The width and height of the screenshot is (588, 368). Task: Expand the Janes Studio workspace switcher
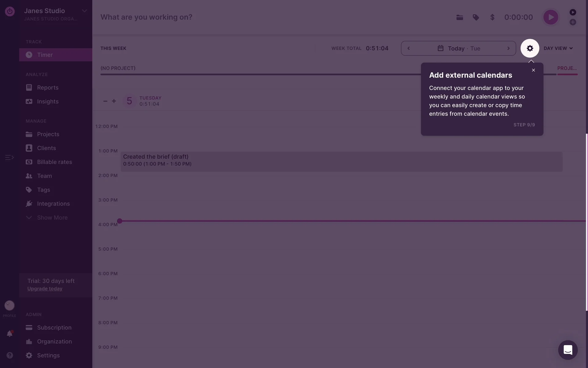point(84,11)
